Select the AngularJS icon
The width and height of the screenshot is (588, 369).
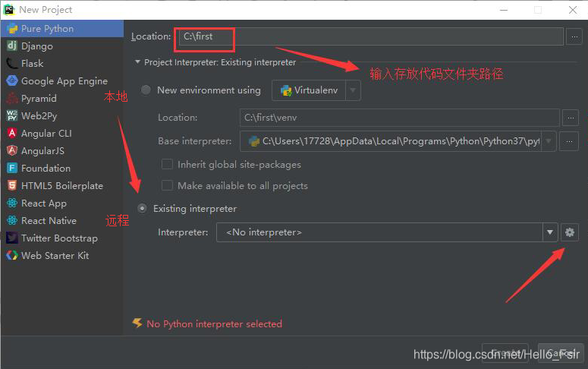click(12, 150)
